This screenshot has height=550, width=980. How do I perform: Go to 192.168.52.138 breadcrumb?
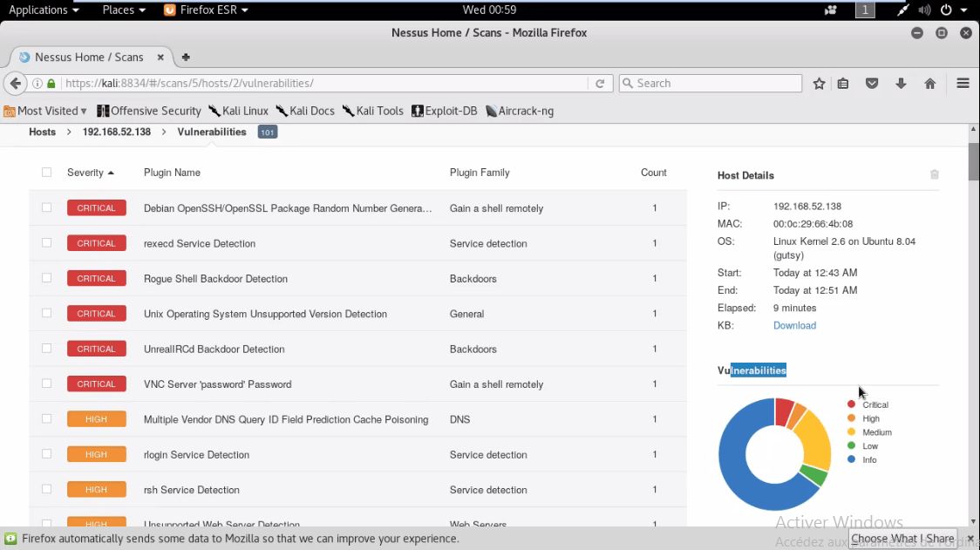coord(116,132)
